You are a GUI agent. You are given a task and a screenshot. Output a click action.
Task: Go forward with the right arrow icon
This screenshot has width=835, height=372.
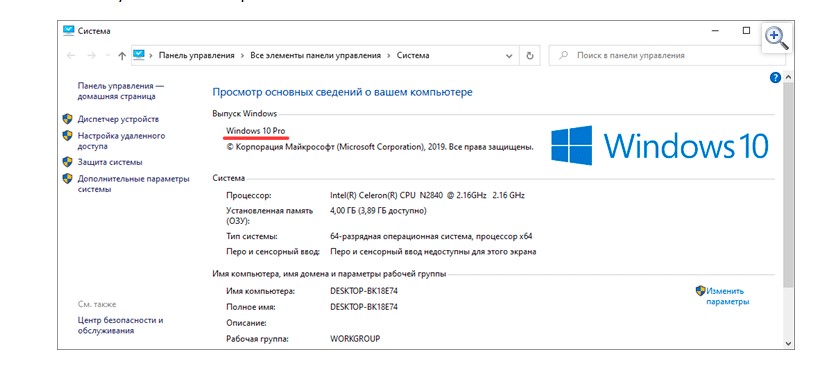(91, 55)
